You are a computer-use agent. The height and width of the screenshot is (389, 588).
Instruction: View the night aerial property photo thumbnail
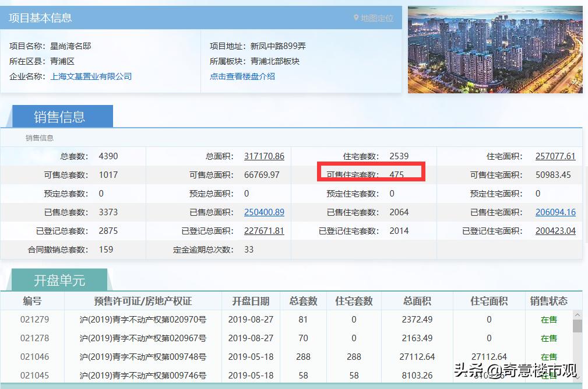[494, 48]
